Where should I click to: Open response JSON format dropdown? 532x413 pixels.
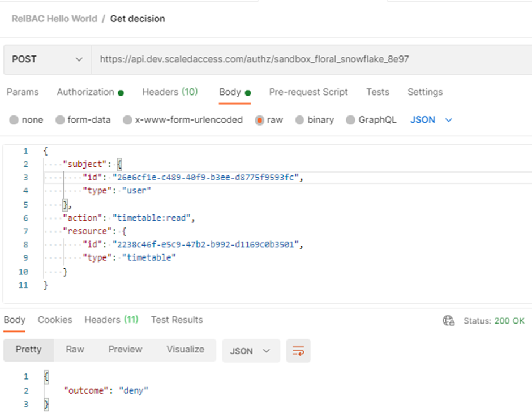click(x=250, y=351)
